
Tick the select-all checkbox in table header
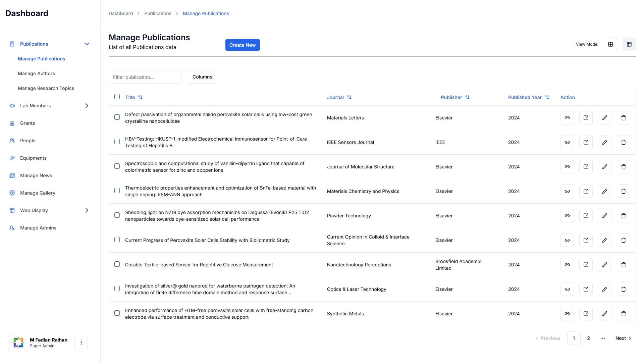(117, 97)
